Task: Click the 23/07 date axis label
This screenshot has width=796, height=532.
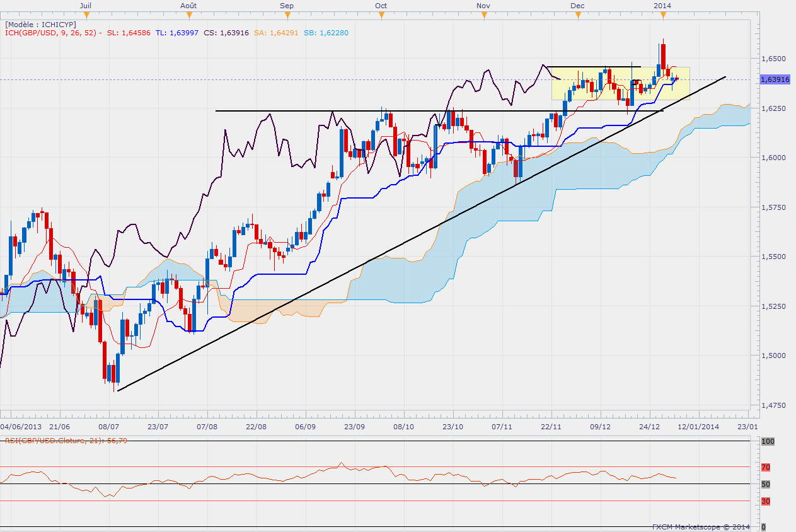Action: 158,427
